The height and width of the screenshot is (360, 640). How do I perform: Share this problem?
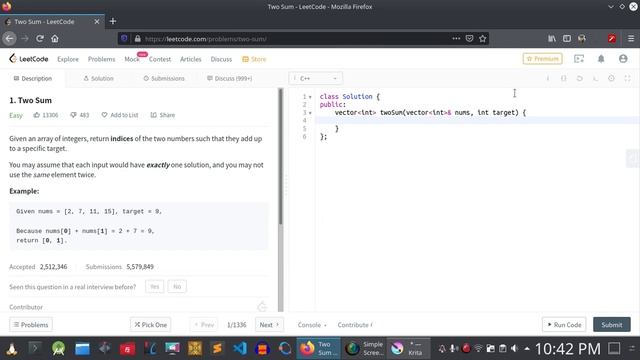point(163,115)
